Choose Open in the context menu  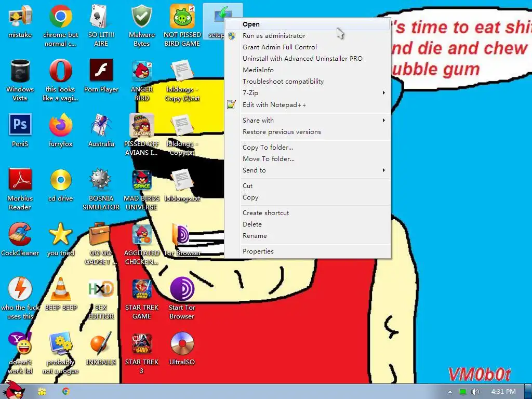(x=308, y=24)
